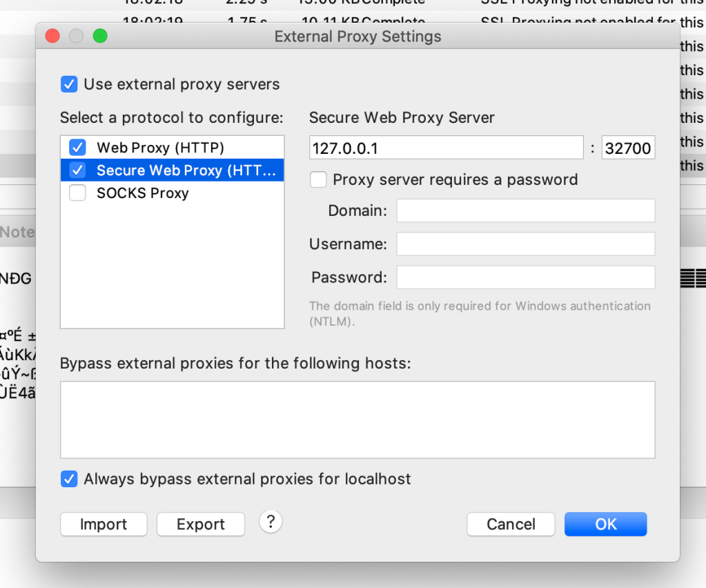
Task: Focus the Domain text field
Action: [525, 210]
